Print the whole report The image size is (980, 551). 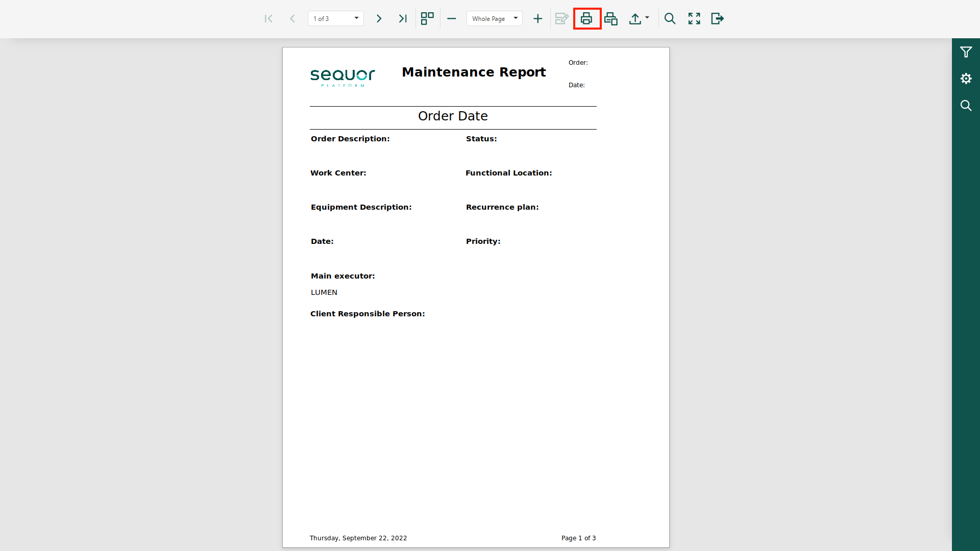coord(586,19)
